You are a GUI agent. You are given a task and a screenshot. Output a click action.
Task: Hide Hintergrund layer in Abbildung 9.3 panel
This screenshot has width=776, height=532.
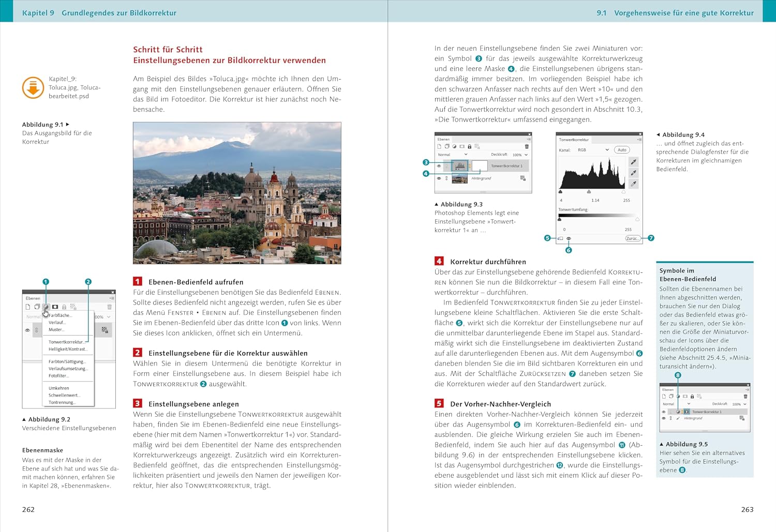click(x=439, y=178)
